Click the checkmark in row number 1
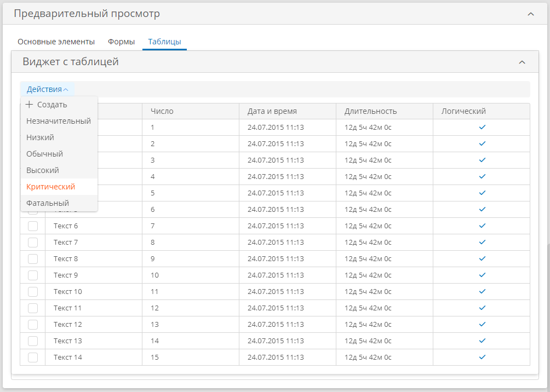The image size is (550, 392). point(482,127)
